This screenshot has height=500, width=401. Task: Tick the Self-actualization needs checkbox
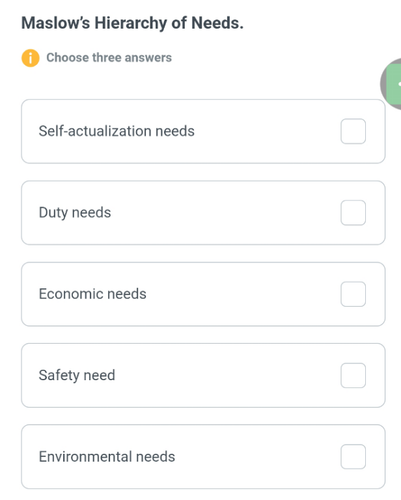click(x=353, y=131)
